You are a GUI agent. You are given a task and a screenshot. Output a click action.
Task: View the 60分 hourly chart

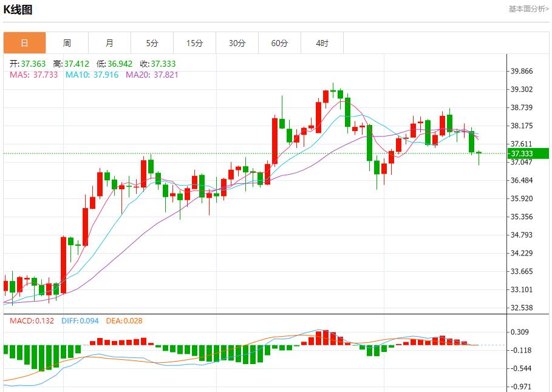(279, 42)
